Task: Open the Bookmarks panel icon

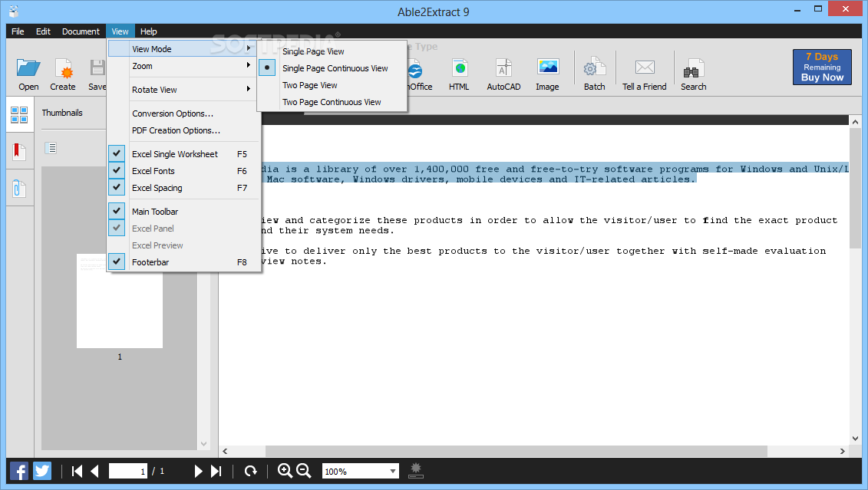Action: [19, 152]
